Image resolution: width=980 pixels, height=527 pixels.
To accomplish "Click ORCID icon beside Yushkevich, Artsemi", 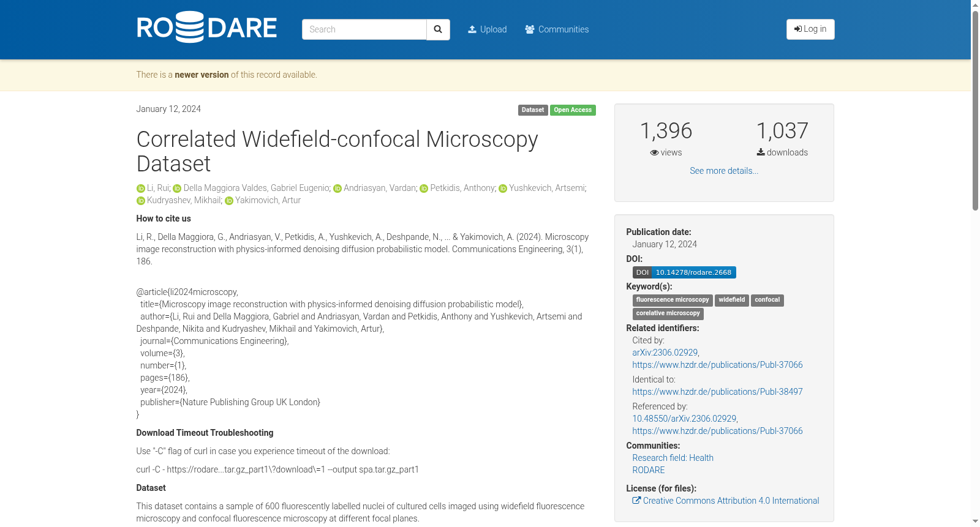I will click(x=503, y=189).
